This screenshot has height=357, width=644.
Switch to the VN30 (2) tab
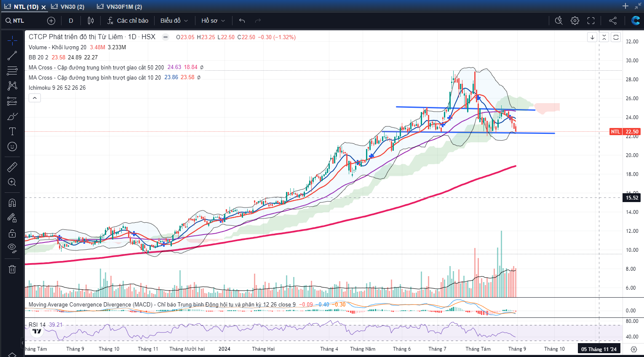pyautogui.click(x=68, y=7)
